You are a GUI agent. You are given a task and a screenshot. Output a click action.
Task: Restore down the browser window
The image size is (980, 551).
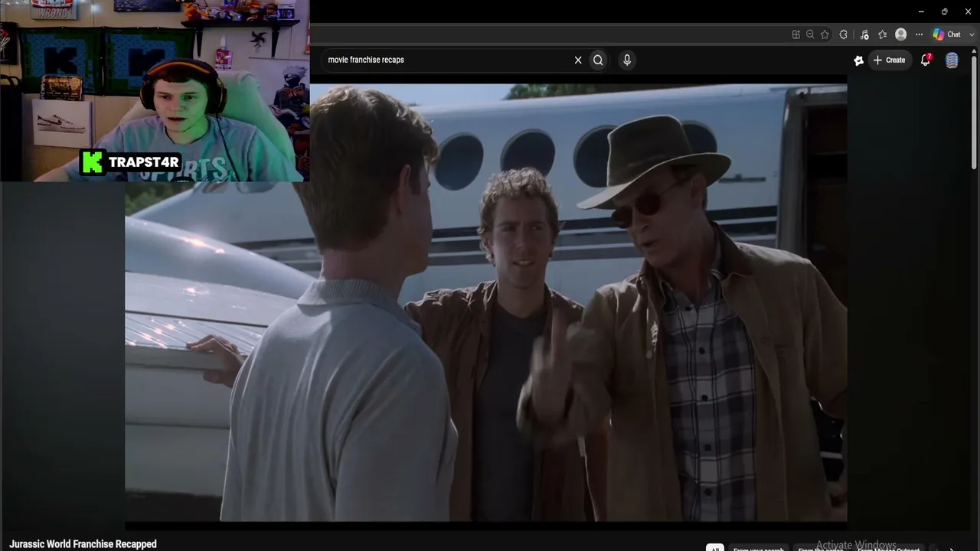[x=944, y=11]
